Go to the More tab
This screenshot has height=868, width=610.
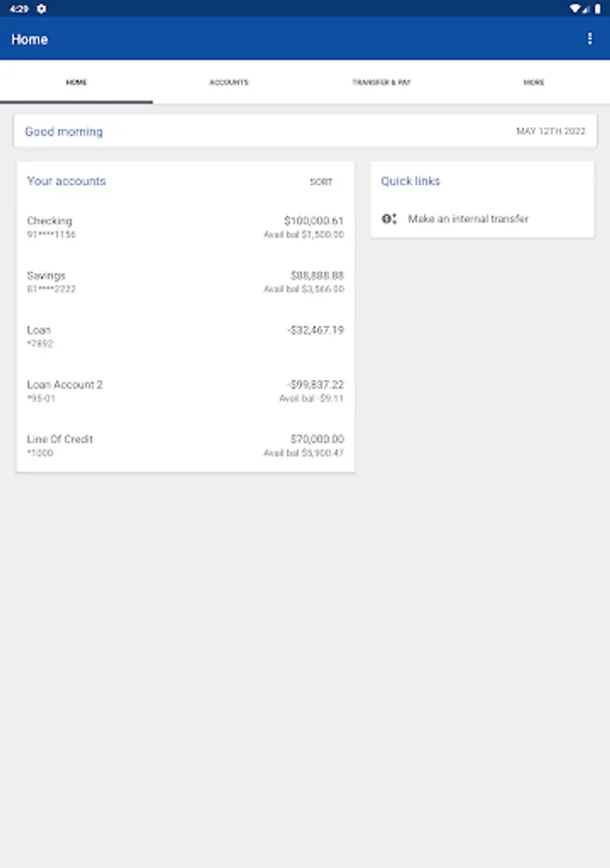coord(534,82)
